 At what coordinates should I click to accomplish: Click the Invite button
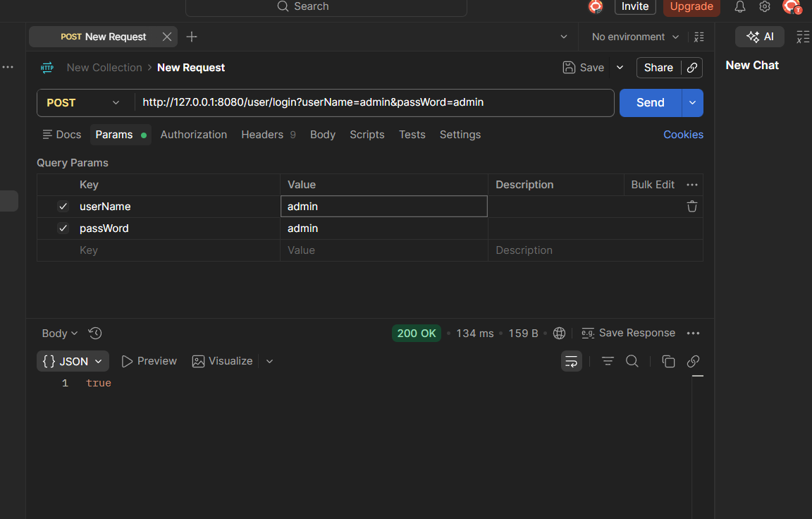(x=635, y=6)
